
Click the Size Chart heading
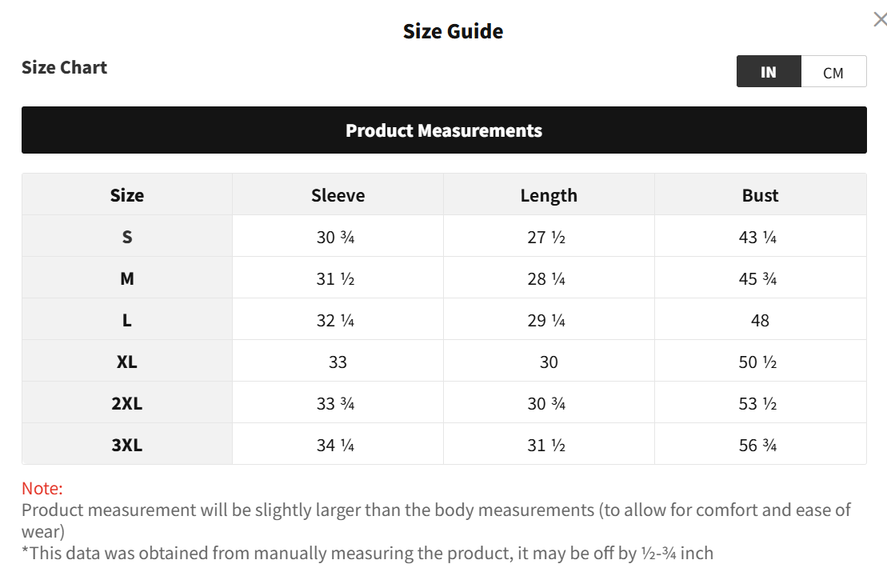click(64, 67)
